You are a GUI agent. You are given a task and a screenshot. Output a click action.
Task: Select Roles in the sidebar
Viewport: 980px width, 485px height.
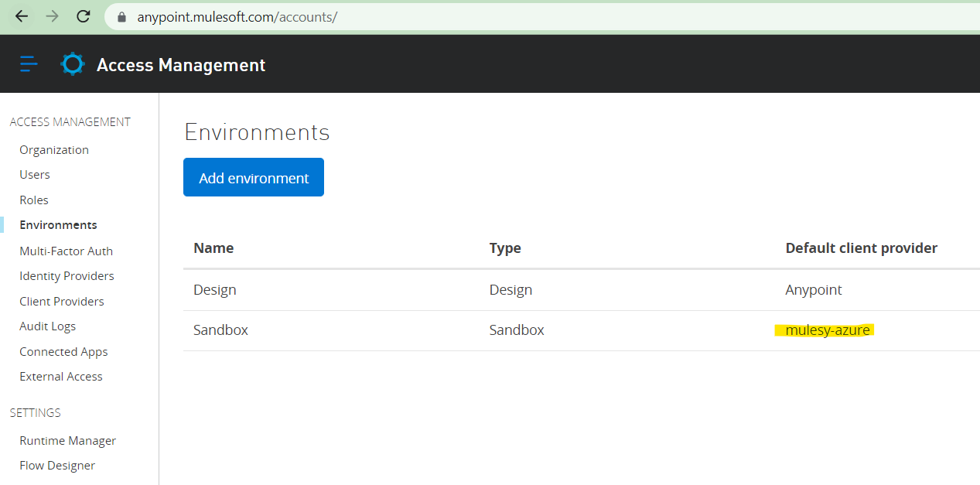tap(34, 200)
